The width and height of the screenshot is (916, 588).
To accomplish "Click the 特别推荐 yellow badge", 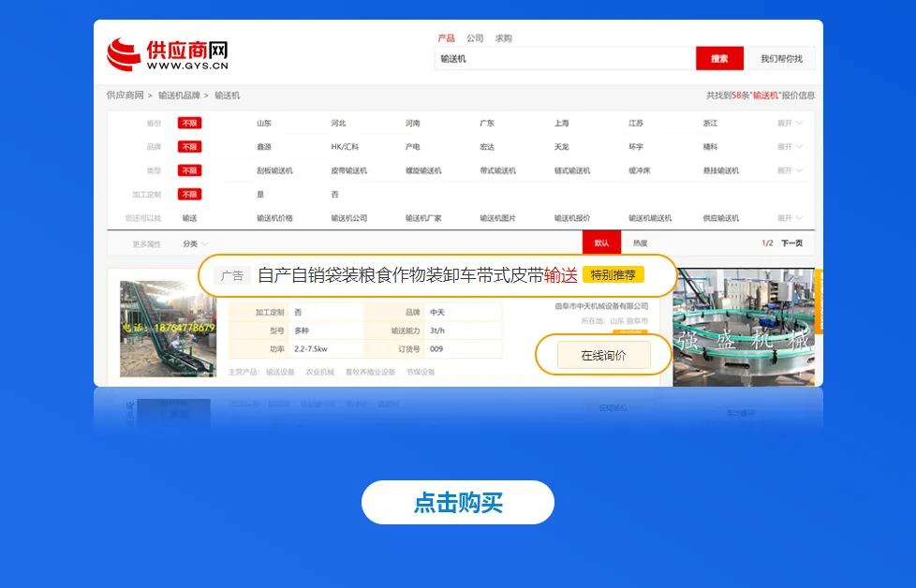I will 613,274.
